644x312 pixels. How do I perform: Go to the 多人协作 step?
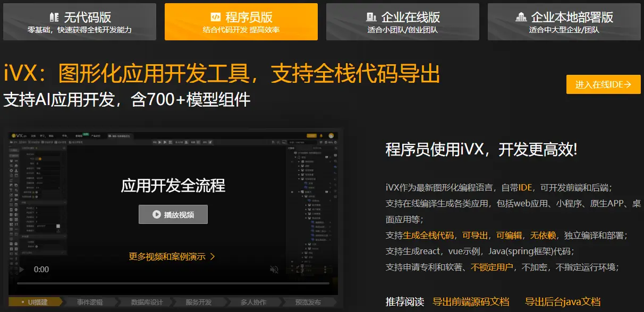pyautogui.click(x=253, y=302)
